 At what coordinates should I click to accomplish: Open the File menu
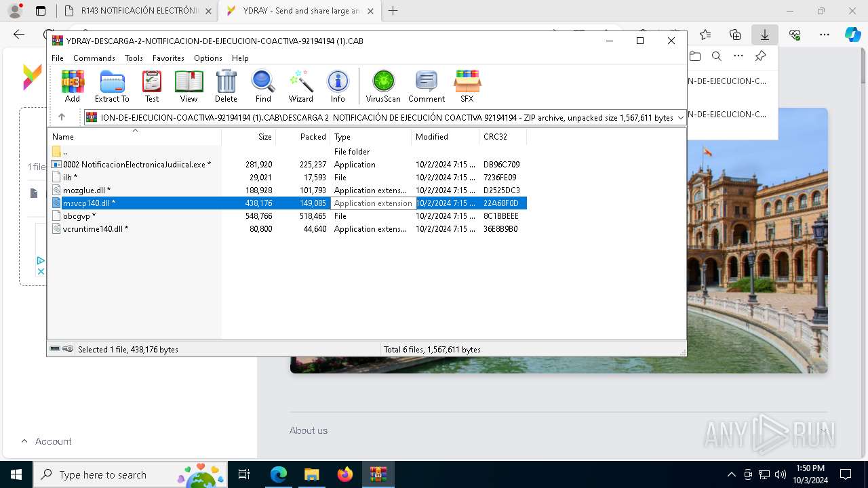coord(58,58)
